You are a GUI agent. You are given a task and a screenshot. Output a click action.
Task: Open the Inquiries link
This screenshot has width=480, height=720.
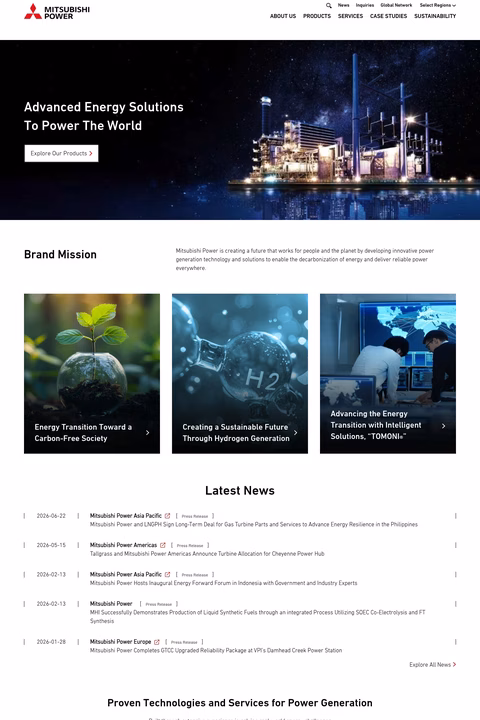pos(365,6)
